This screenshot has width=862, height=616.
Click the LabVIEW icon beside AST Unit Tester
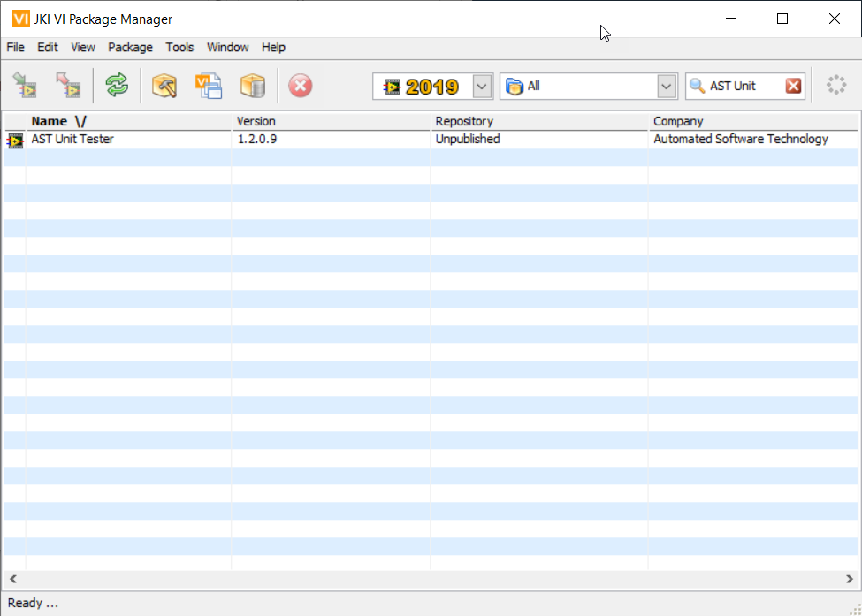coord(15,141)
